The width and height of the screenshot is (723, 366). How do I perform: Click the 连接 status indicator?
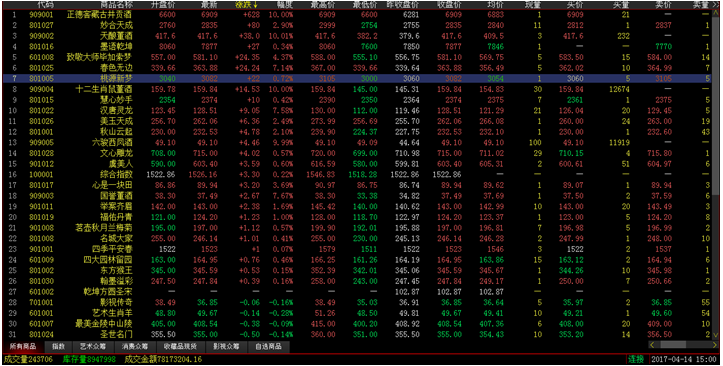(x=635, y=359)
